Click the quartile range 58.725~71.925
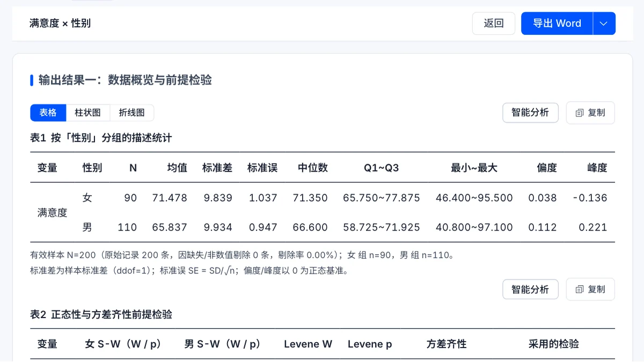 coord(382,227)
